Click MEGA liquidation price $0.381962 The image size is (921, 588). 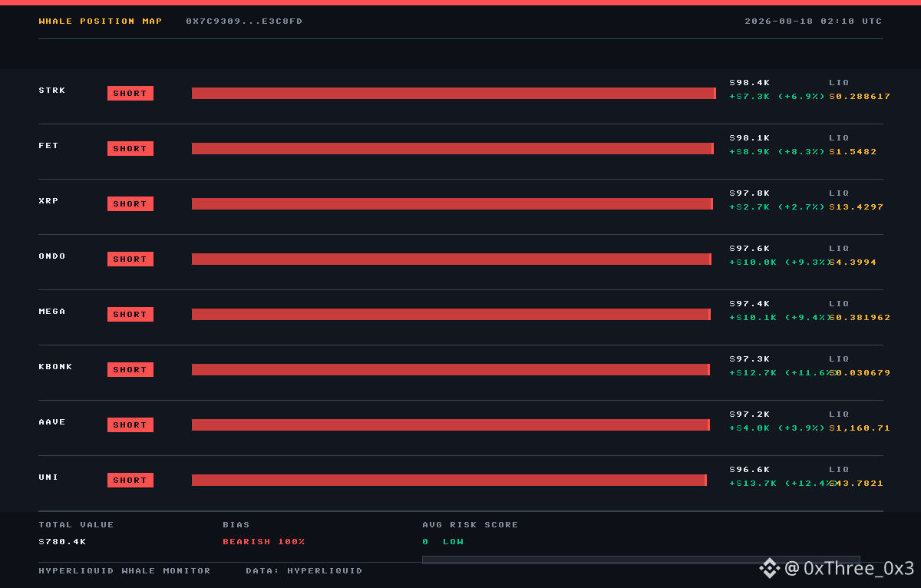(860, 318)
